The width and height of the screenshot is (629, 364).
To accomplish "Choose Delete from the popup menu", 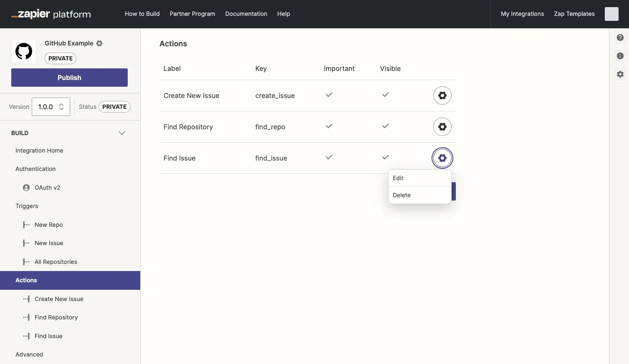I will [419, 195].
